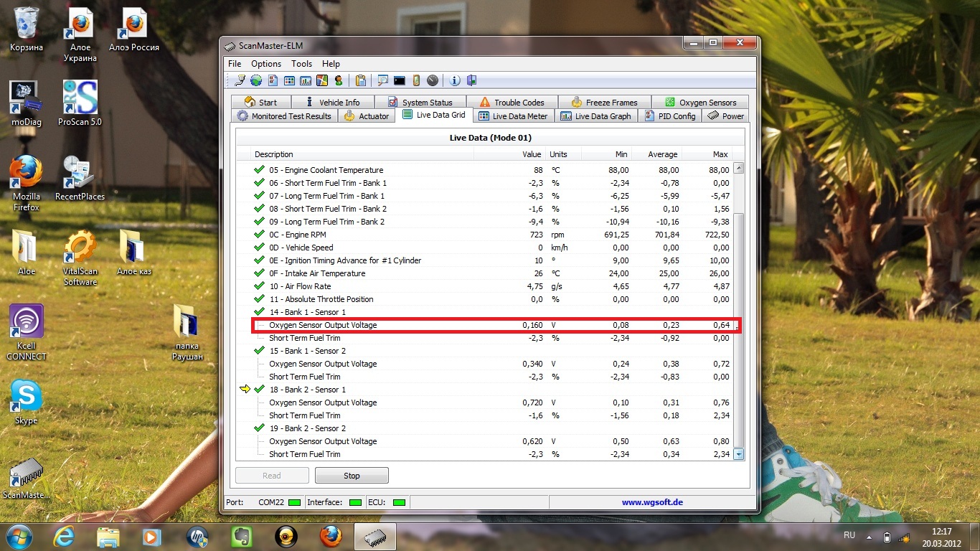
Task: Open the Tools menu
Action: pos(301,64)
